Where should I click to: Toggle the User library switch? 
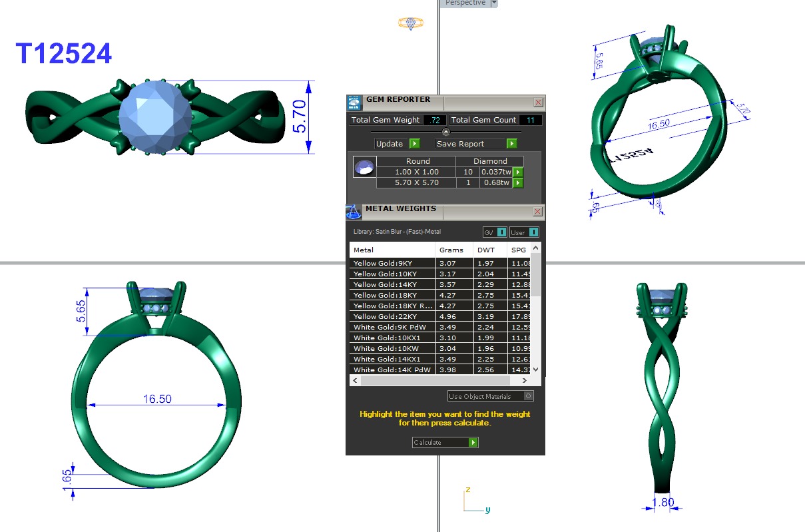click(524, 232)
